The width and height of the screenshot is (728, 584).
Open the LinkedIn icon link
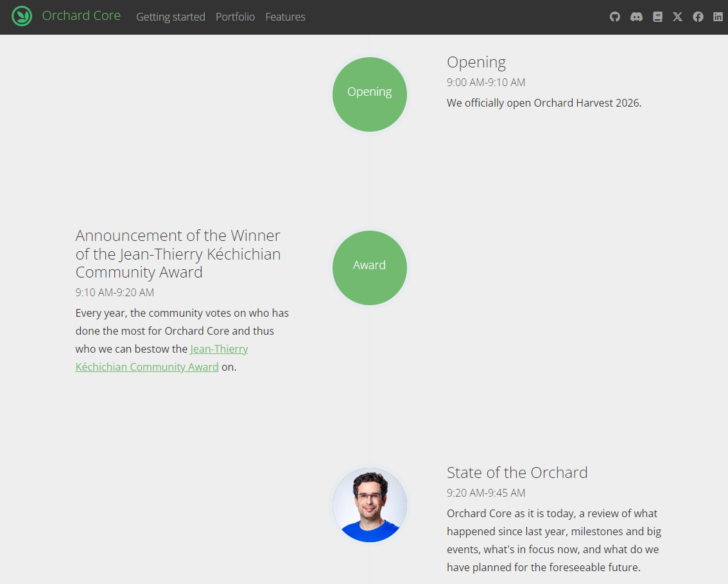[718, 17]
